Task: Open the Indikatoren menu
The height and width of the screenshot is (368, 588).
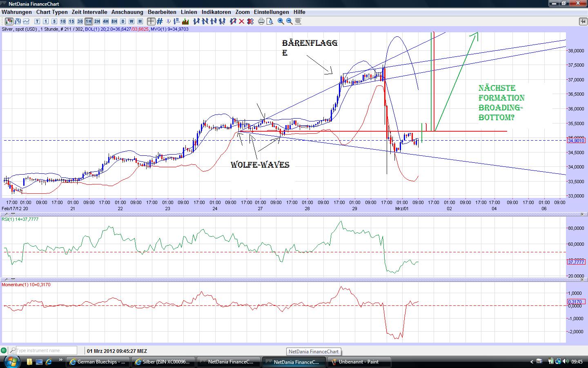Action: (x=216, y=12)
